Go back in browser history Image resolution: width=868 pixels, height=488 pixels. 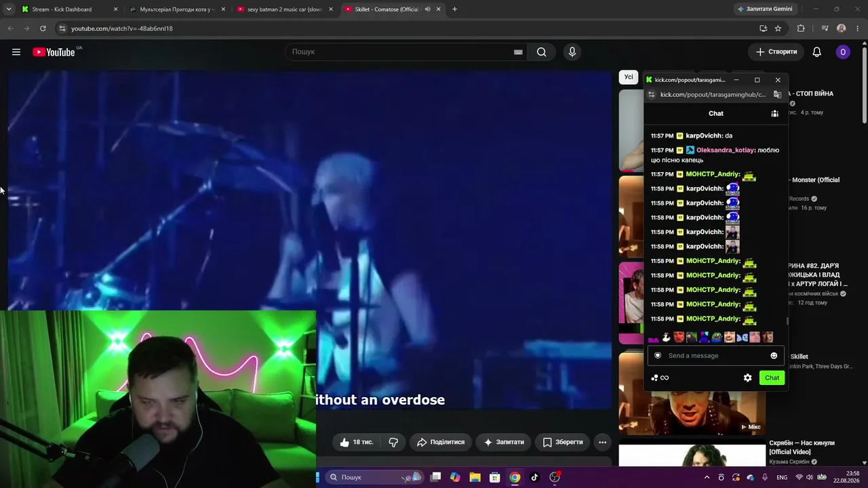tap(10, 28)
